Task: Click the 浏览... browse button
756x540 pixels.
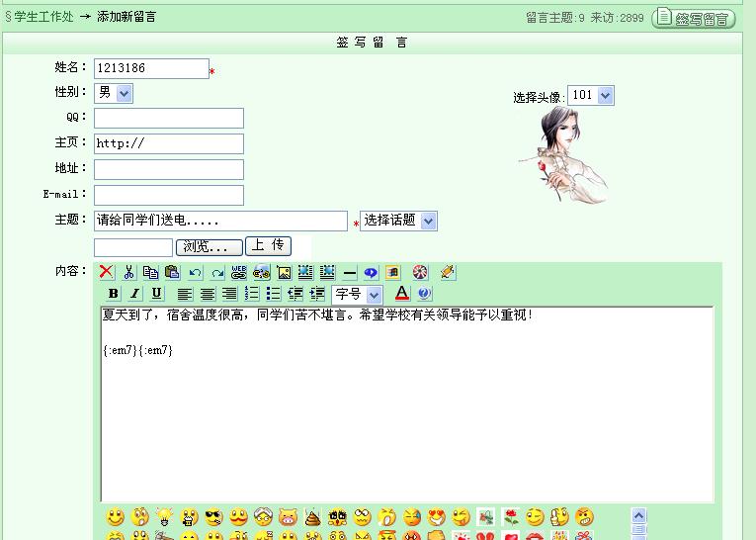Action: point(210,247)
